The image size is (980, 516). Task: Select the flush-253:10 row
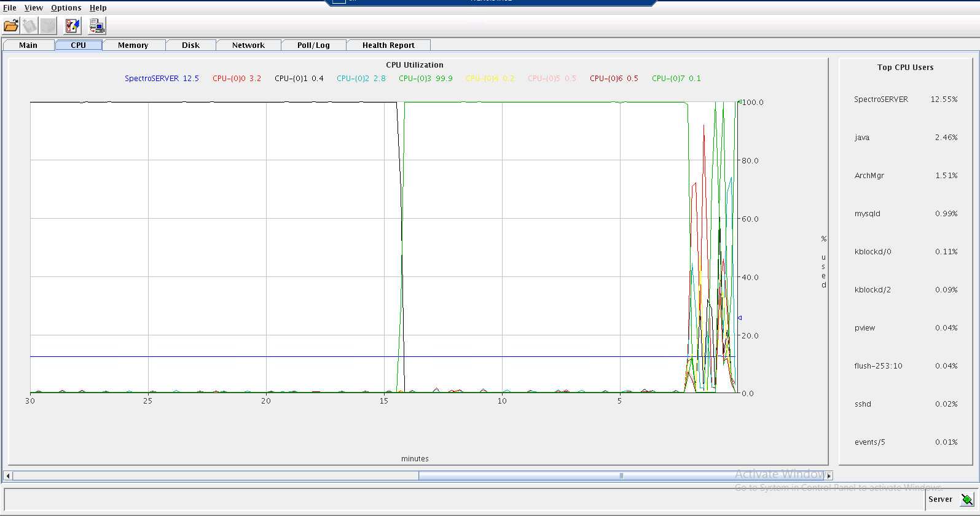pos(906,366)
